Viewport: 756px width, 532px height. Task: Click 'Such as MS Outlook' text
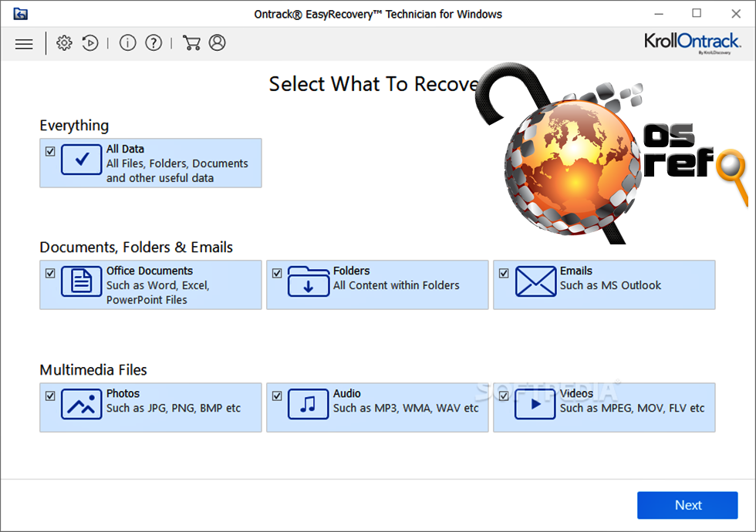(610, 285)
